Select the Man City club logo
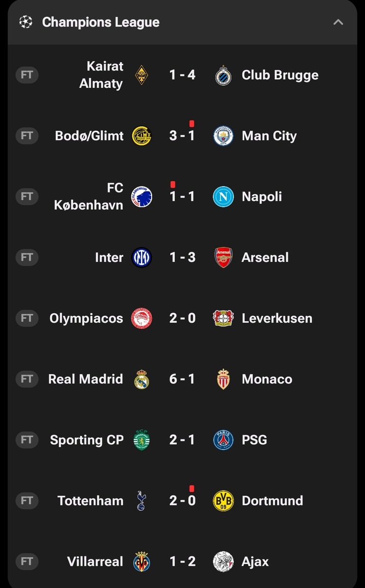365x588 pixels. pyautogui.click(x=223, y=136)
